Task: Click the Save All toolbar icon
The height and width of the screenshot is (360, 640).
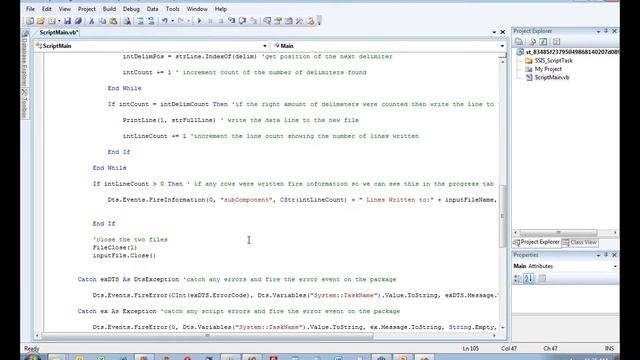Action: 78,21
